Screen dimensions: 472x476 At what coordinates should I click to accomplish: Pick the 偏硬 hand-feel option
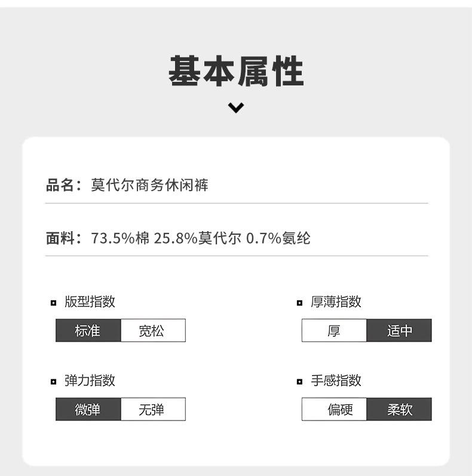333,409
